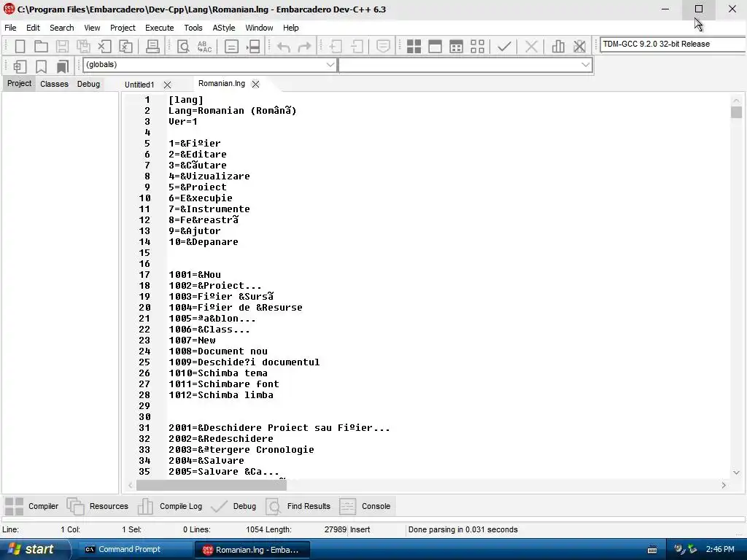
Task: Open the TDM-GCC 9.2.0 compiler set dropdown
Action: (x=672, y=44)
